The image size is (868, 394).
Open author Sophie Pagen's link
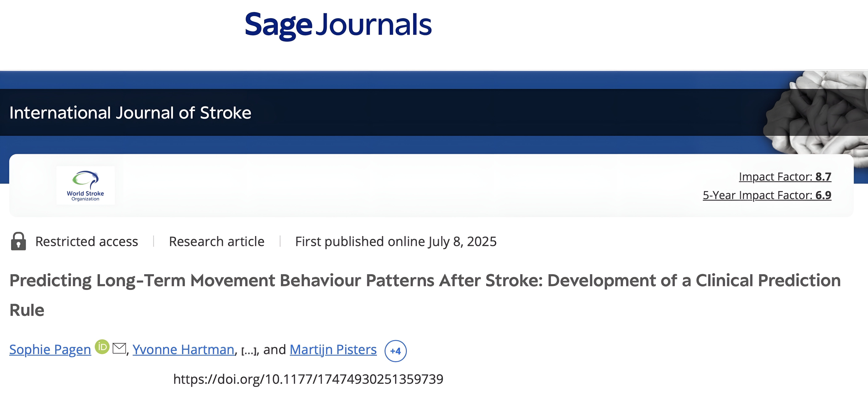tap(50, 350)
